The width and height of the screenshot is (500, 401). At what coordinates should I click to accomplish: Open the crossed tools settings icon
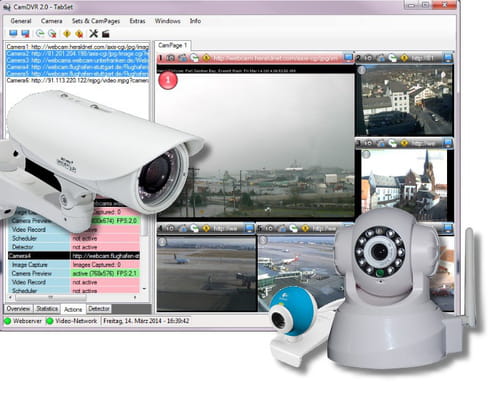point(94,34)
